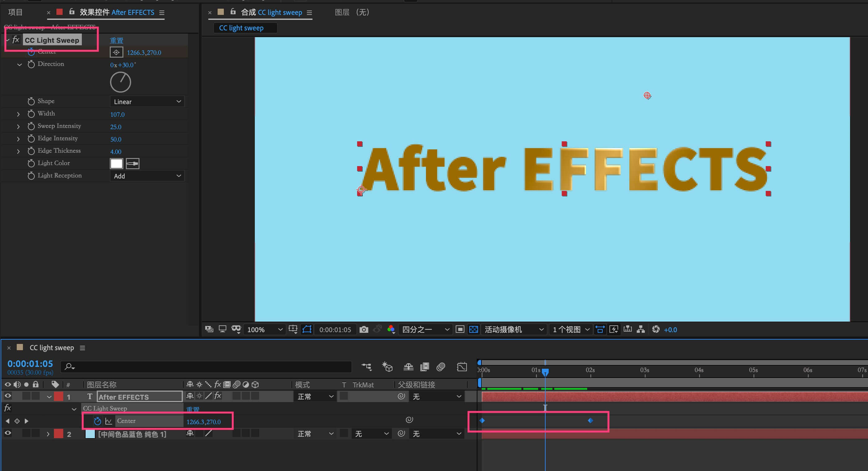Open the Shape dropdown set to Linear
The width and height of the screenshot is (868, 471).
[147, 102]
